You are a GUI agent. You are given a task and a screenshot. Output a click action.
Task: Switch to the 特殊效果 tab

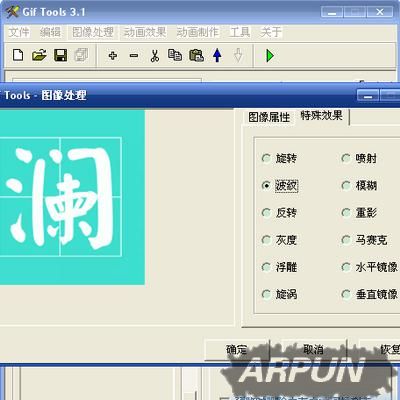click(x=322, y=116)
